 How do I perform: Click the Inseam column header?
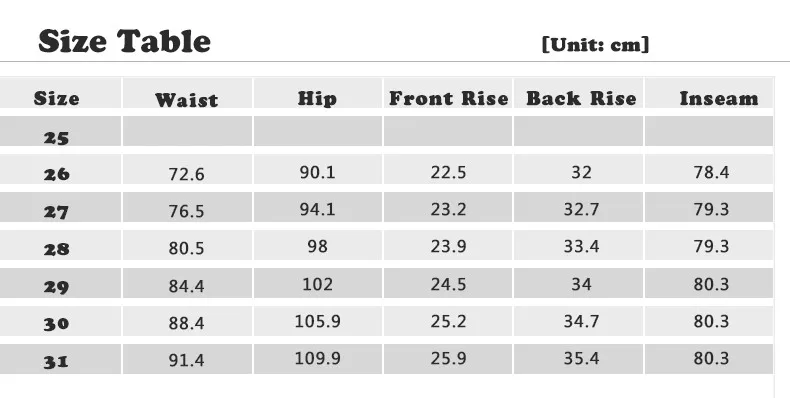pos(719,98)
